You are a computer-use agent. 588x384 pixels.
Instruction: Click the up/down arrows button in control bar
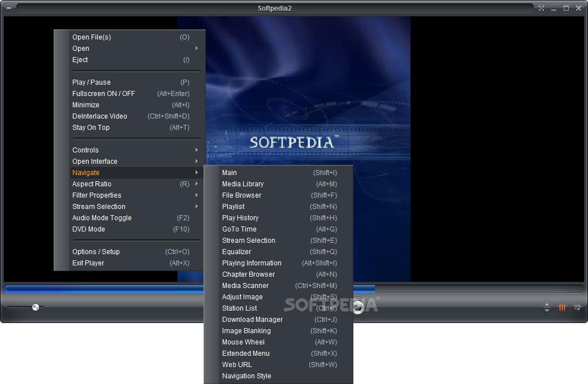[x=547, y=308]
